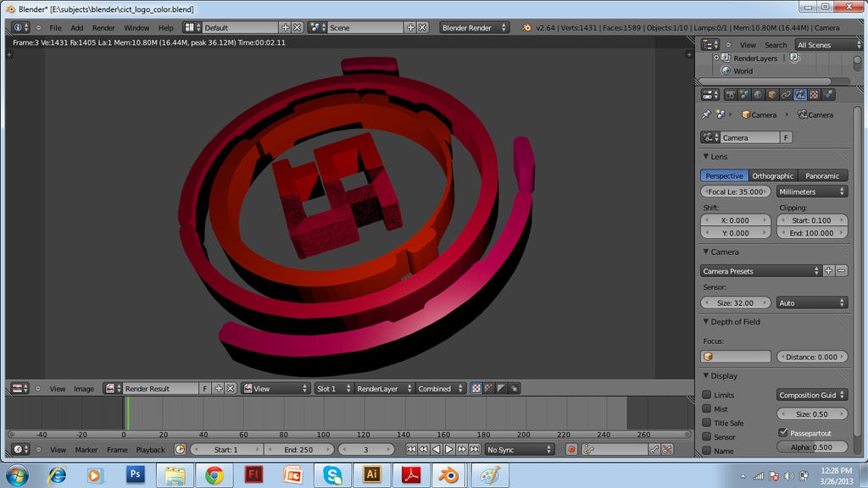Open the Slot 1 render slot dropdown
Screen dimensions: 868x488
[333, 388]
